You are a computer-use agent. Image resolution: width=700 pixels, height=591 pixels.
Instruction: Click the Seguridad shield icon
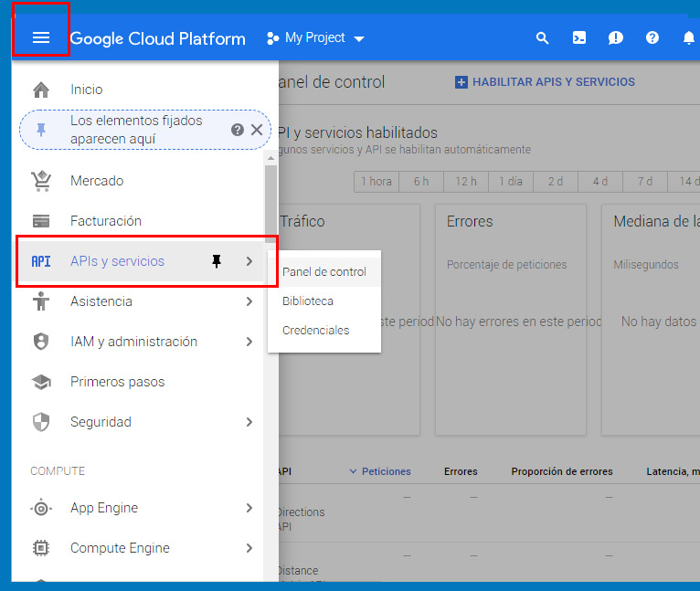coord(41,422)
